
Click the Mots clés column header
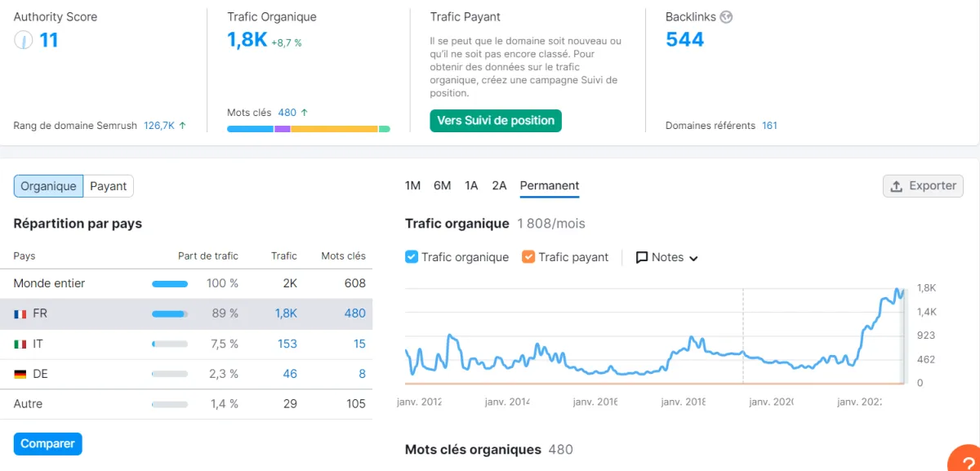pyautogui.click(x=343, y=255)
